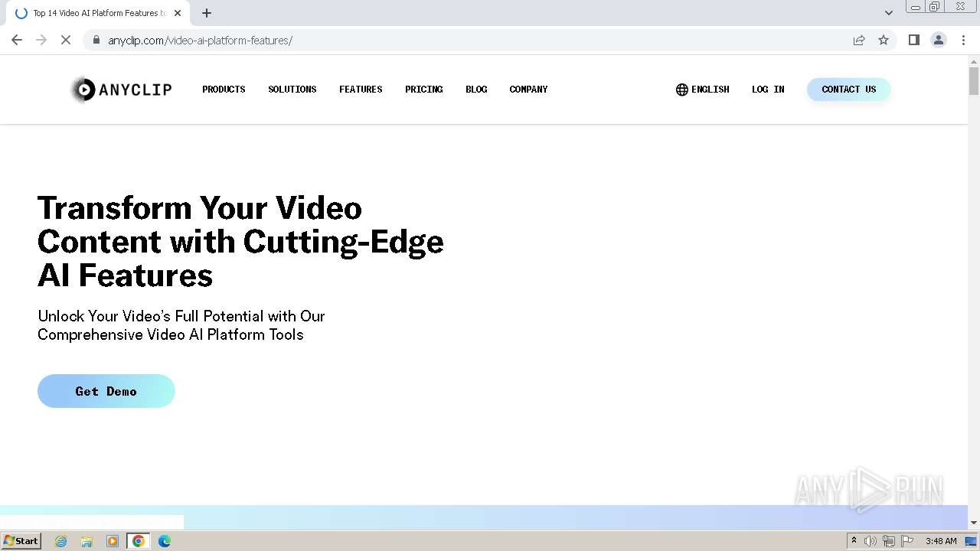Viewport: 980px width, 551px height.
Task: Open File Explorer from taskbar
Action: (x=87, y=541)
